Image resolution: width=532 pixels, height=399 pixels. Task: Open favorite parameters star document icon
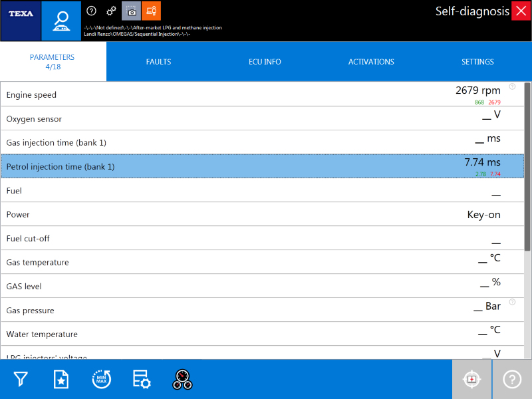[61, 379]
